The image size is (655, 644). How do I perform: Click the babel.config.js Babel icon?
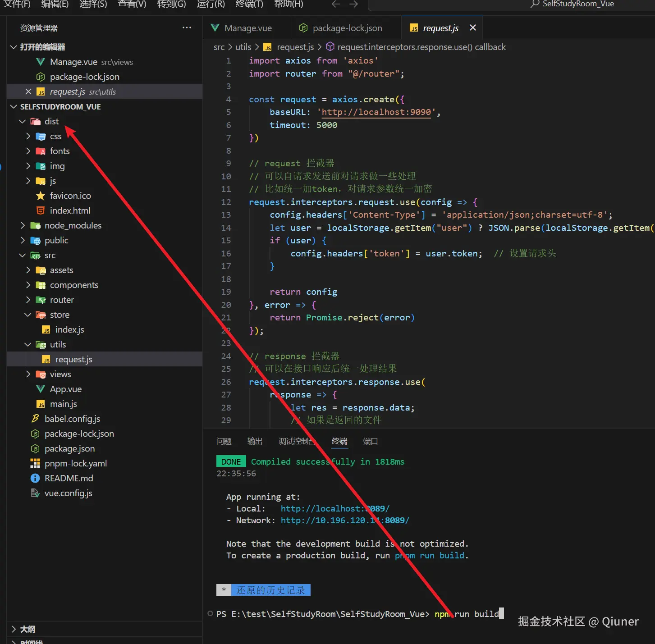pyautogui.click(x=35, y=419)
